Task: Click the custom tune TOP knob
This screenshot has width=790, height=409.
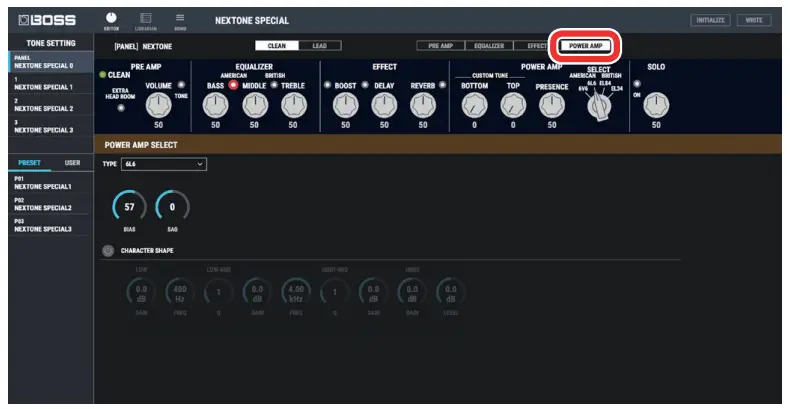Action: (513, 106)
